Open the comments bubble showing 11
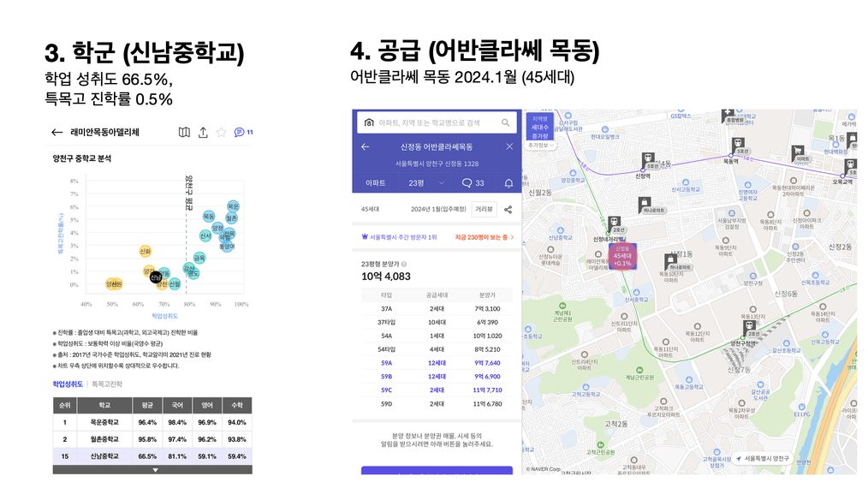 coord(243,133)
